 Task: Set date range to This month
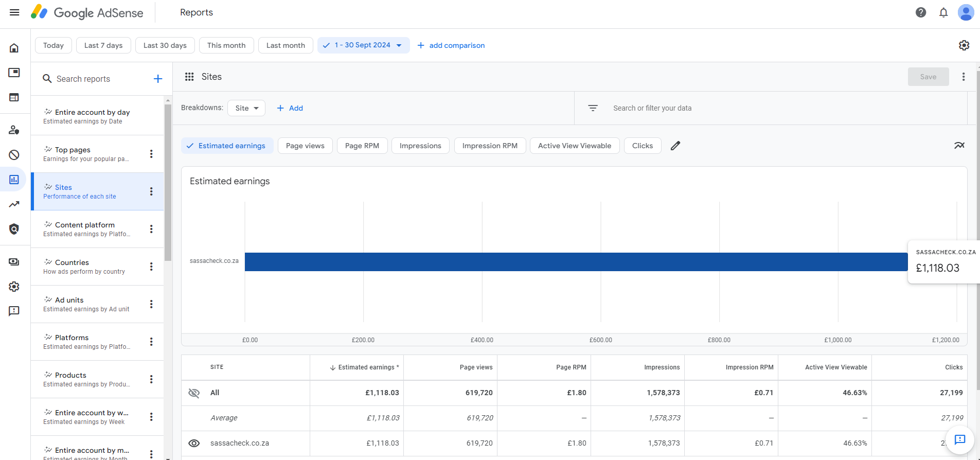[226, 45]
